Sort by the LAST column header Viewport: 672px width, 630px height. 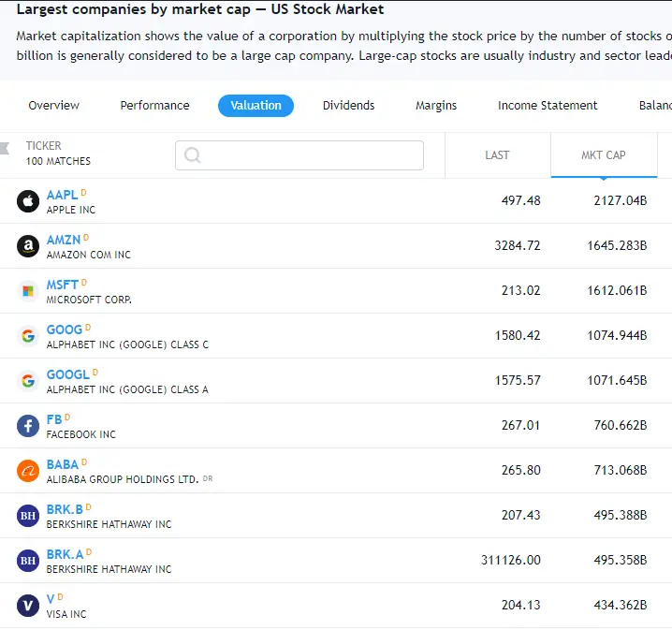click(497, 155)
